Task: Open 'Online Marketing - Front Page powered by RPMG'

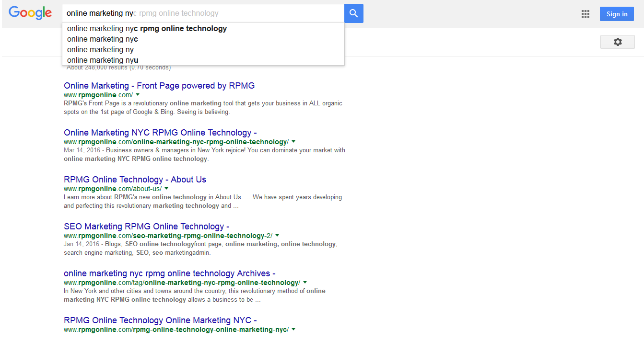Action: [x=159, y=86]
